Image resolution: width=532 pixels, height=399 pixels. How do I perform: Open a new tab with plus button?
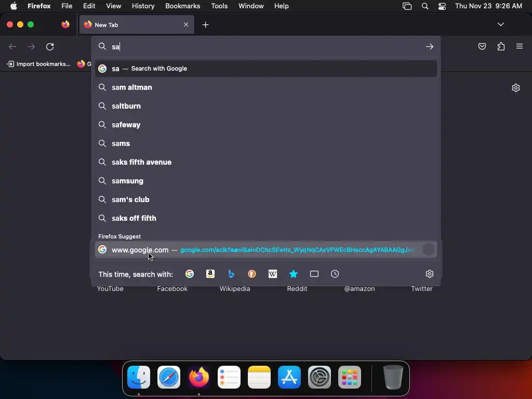[206, 25]
